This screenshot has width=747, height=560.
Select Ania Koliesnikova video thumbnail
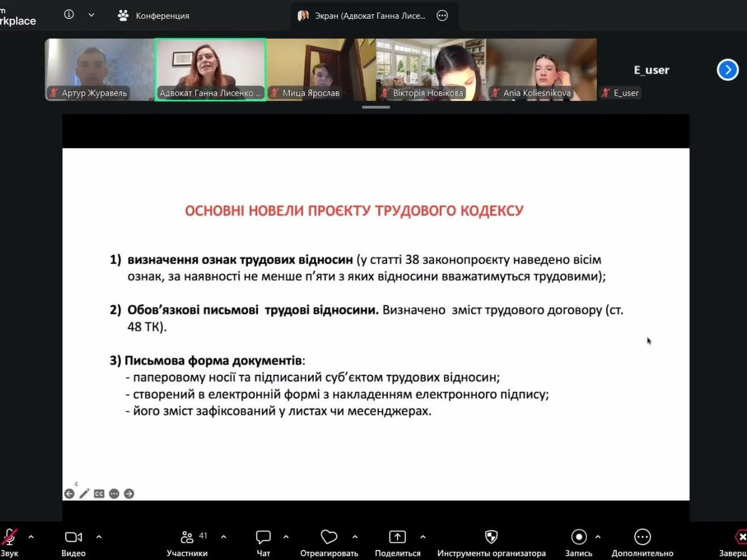point(542,69)
